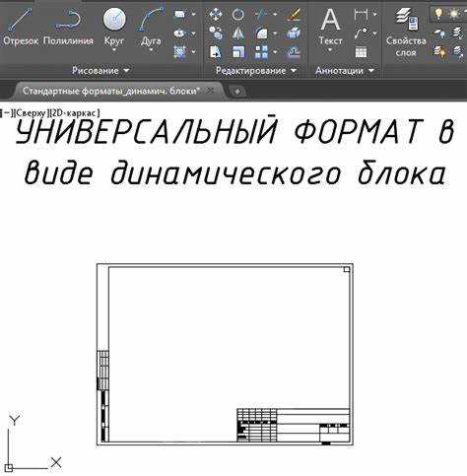This screenshot has height=476, width=467.
Task: Activate the Fillet tool
Action: tap(261, 33)
